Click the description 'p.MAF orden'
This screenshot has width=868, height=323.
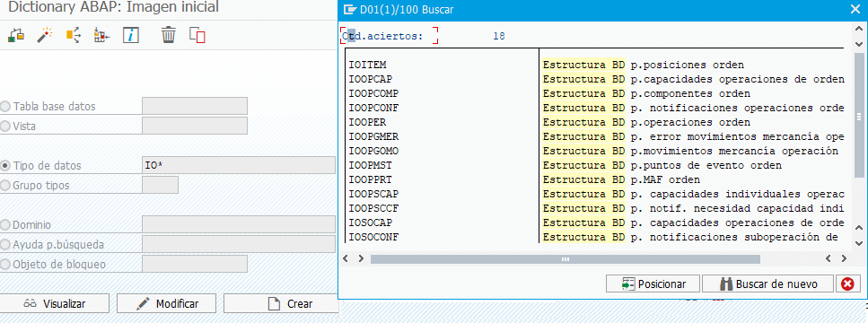tap(665, 179)
